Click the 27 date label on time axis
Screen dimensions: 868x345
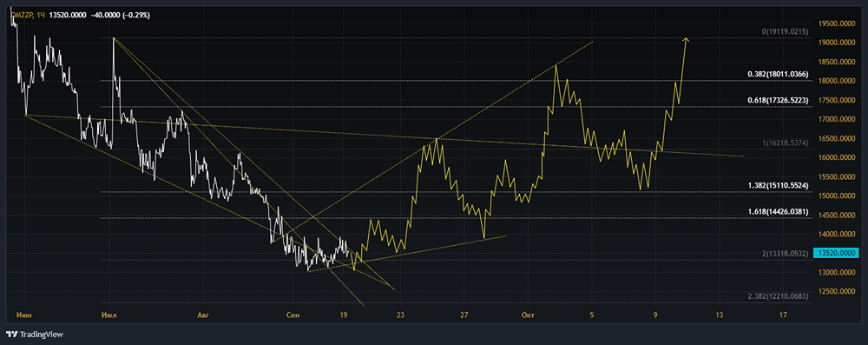[464, 315]
